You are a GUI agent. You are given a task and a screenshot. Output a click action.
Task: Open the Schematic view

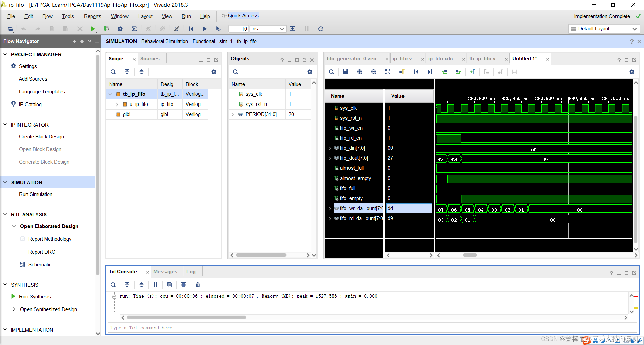[40, 265]
